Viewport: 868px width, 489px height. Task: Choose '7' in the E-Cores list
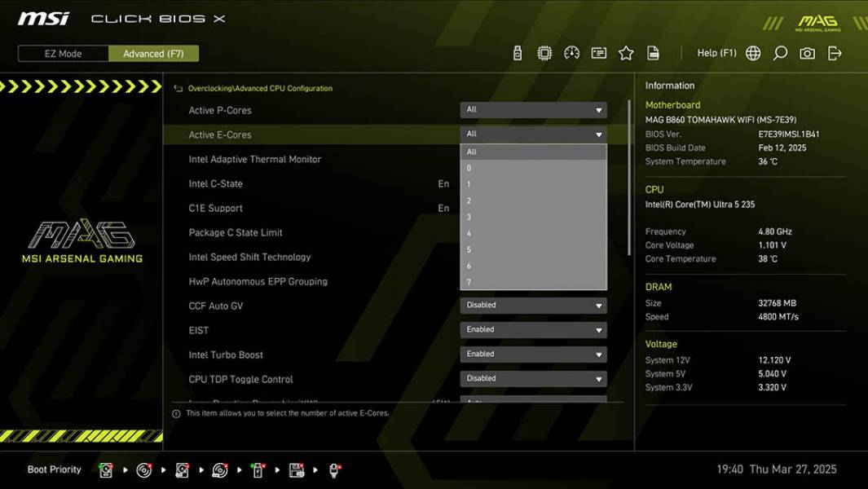(533, 282)
